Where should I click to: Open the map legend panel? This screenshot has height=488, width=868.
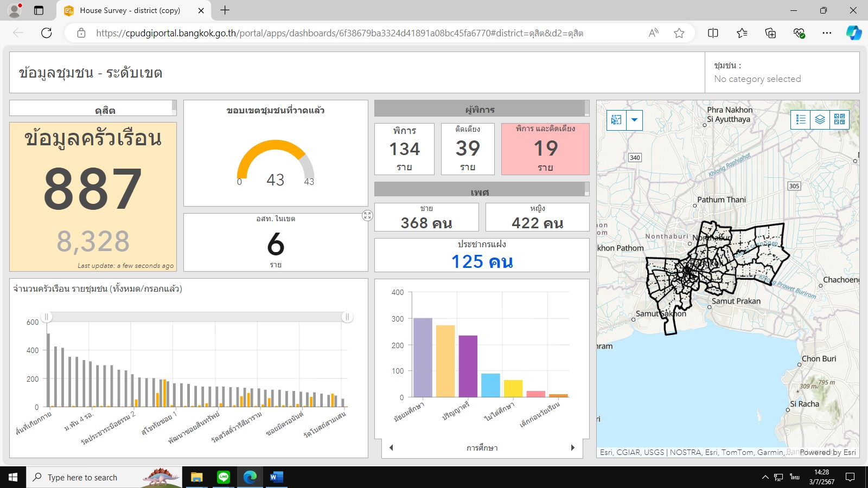coord(801,120)
